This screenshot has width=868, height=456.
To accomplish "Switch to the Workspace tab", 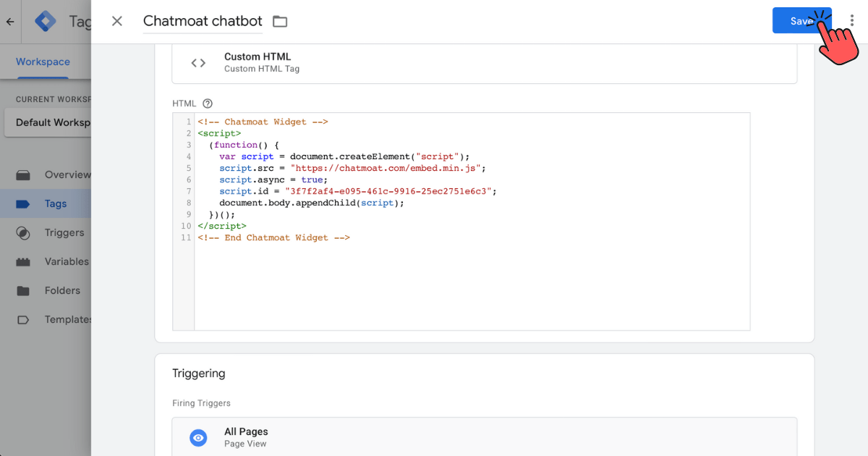I will pyautogui.click(x=43, y=62).
